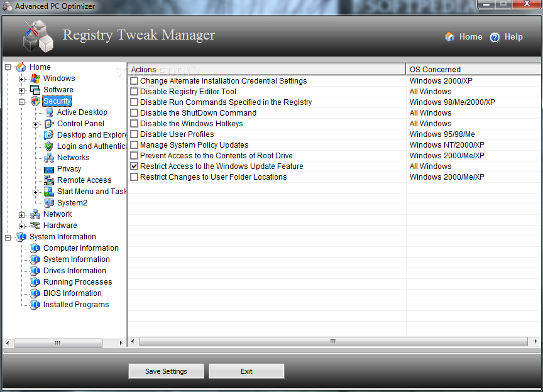Click the Privacy icon in tree
This screenshot has height=392, width=543.
49,169
